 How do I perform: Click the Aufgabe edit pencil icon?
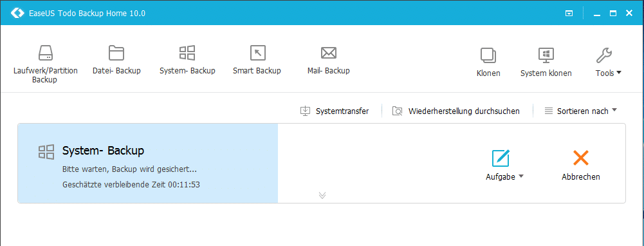tap(501, 158)
